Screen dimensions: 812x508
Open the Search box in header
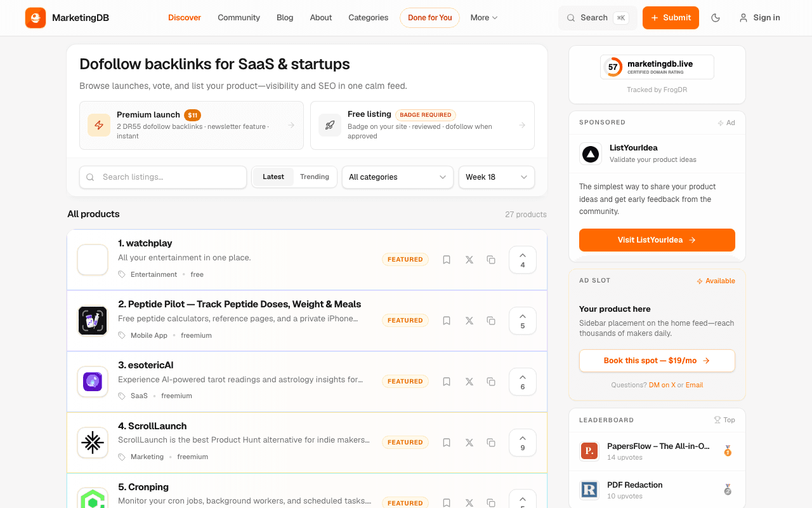pos(598,18)
